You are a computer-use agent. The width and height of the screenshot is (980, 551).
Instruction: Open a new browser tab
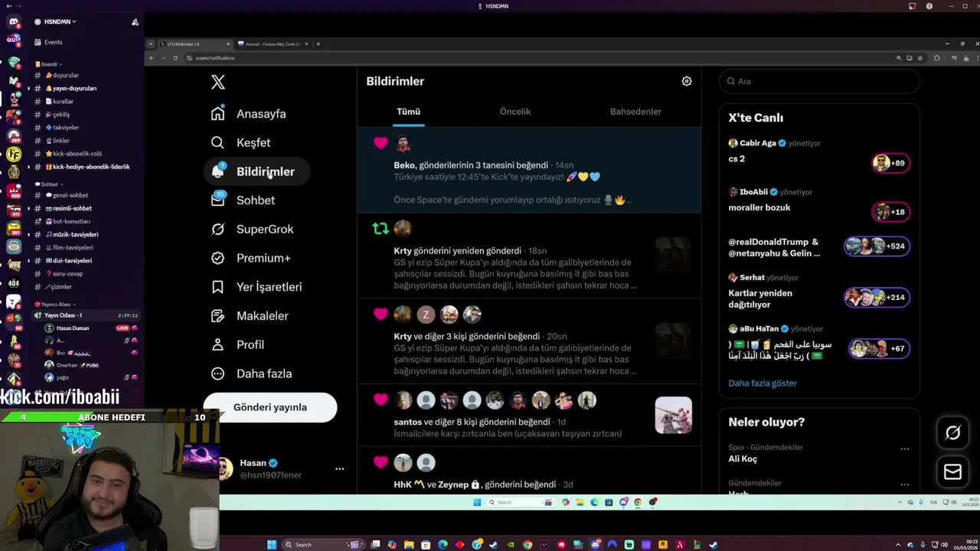click(x=318, y=44)
